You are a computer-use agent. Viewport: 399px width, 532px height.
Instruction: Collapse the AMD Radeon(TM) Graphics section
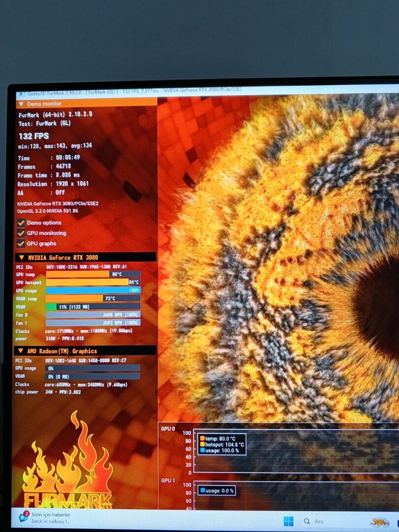click(x=21, y=351)
